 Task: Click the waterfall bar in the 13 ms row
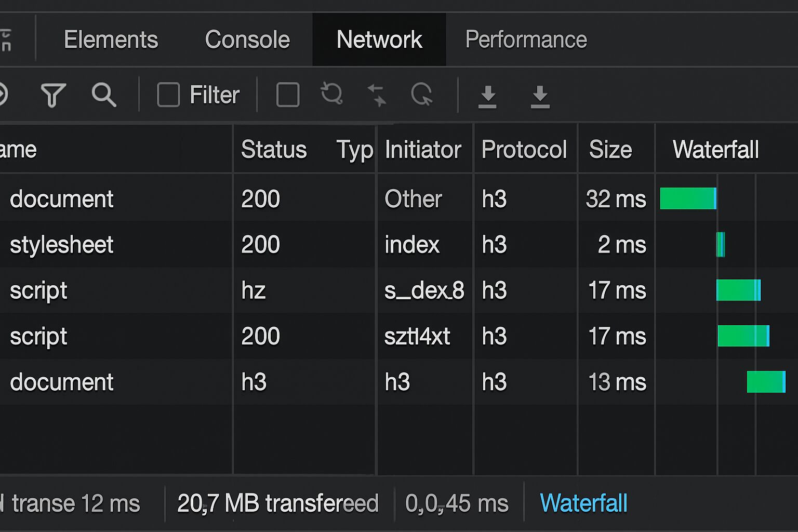pyautogui.click(x=766, y=382)
